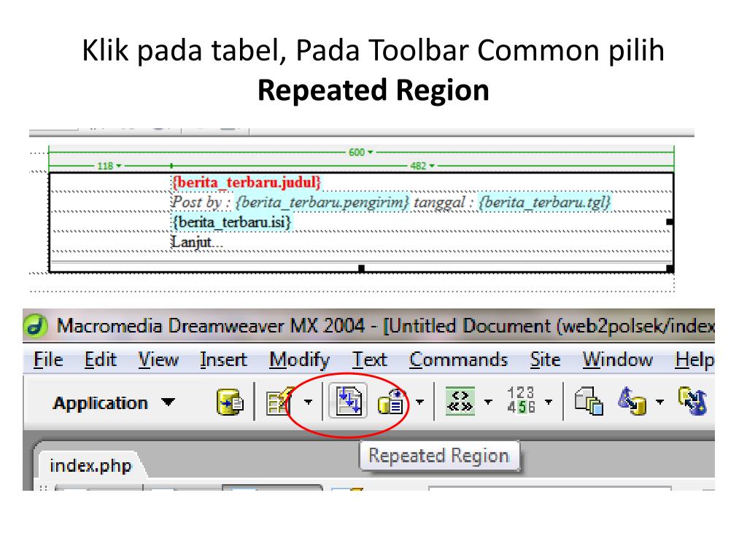
Task: Open the Window menu
Action: [x=617, y=359]
